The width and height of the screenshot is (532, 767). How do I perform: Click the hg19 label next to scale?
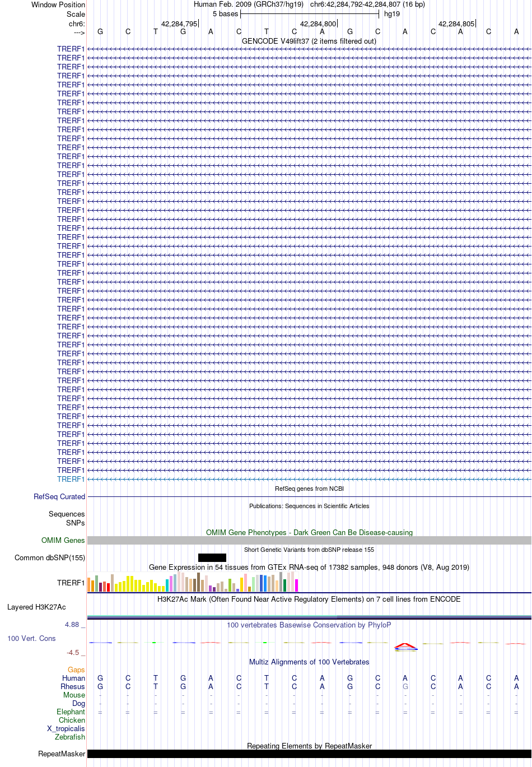click(x=392, y=14)
